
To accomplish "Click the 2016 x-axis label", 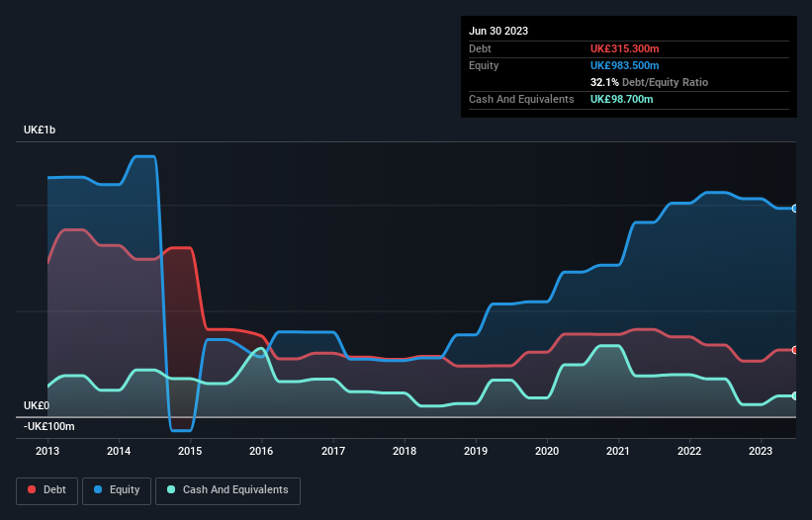I will (261, 451).
